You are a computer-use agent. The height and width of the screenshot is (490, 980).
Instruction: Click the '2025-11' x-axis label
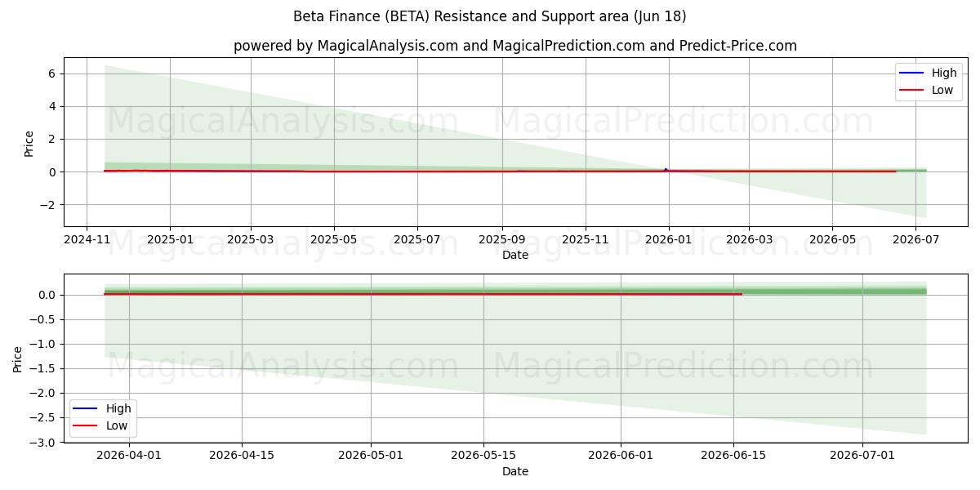point(585,240)
